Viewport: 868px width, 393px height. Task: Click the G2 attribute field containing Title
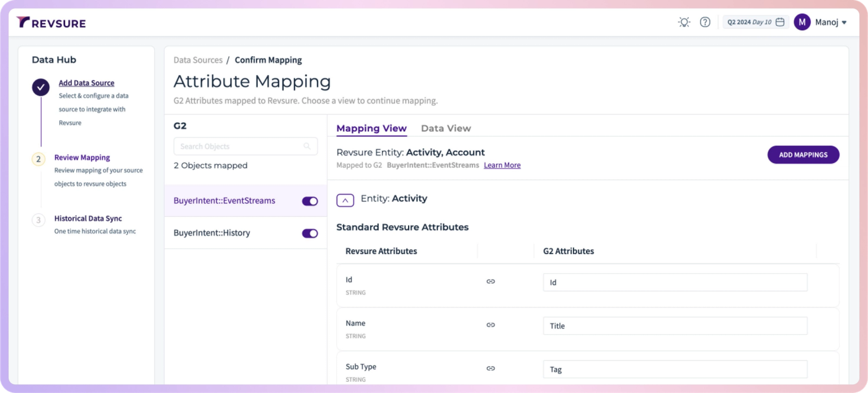pos(675,325)
